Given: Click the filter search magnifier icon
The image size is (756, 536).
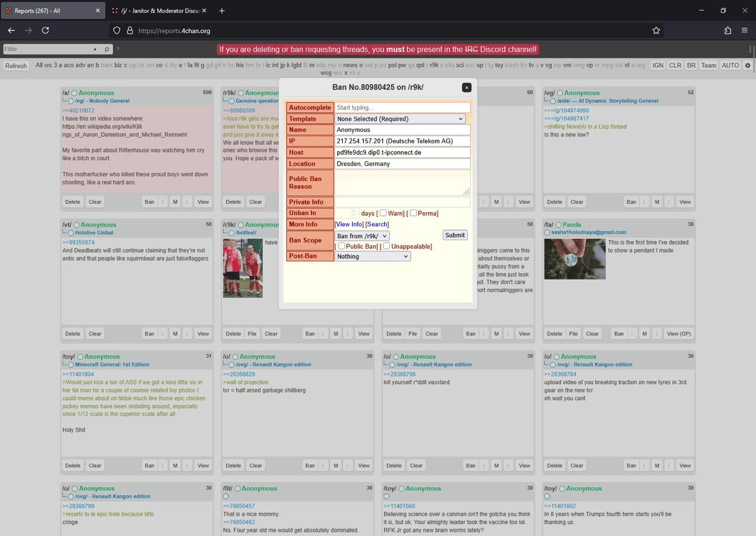Looking at the screenshot, I should [x=107, y=49].
